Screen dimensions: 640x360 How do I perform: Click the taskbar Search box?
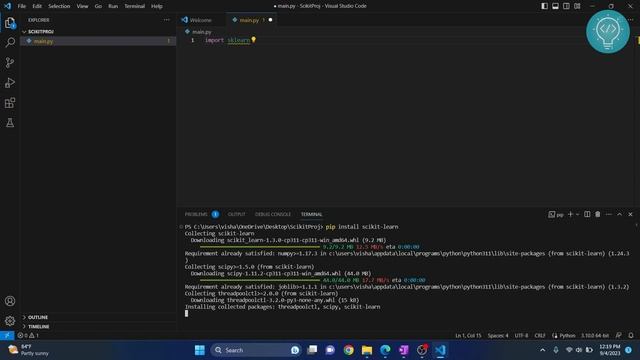(256, 350)
